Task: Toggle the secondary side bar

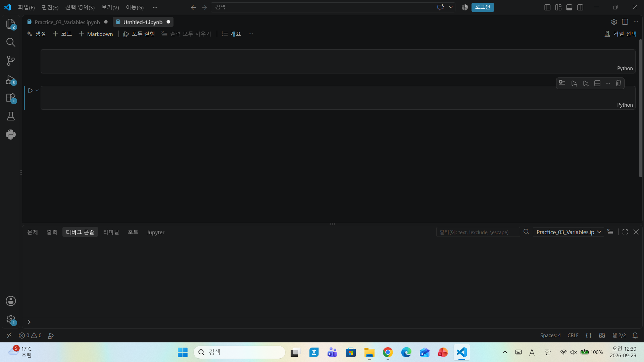Action: pyautogui.click(x=580, y=7)
